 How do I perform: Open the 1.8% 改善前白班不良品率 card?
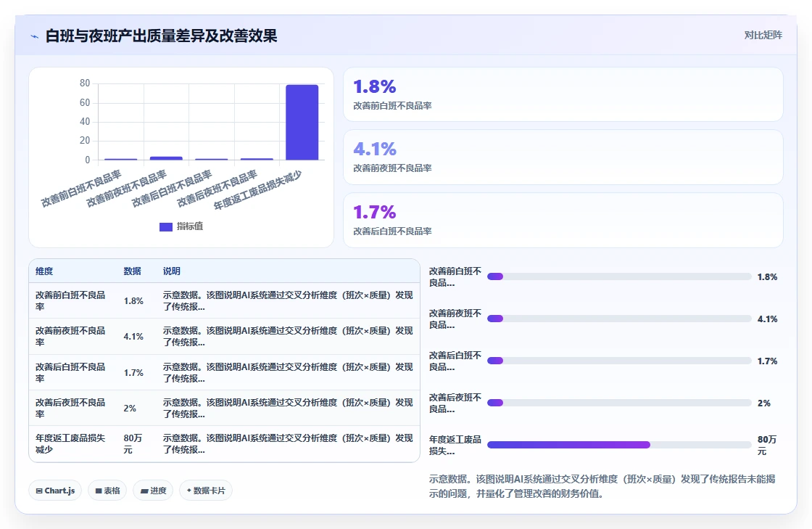click(x=563, y=94)
